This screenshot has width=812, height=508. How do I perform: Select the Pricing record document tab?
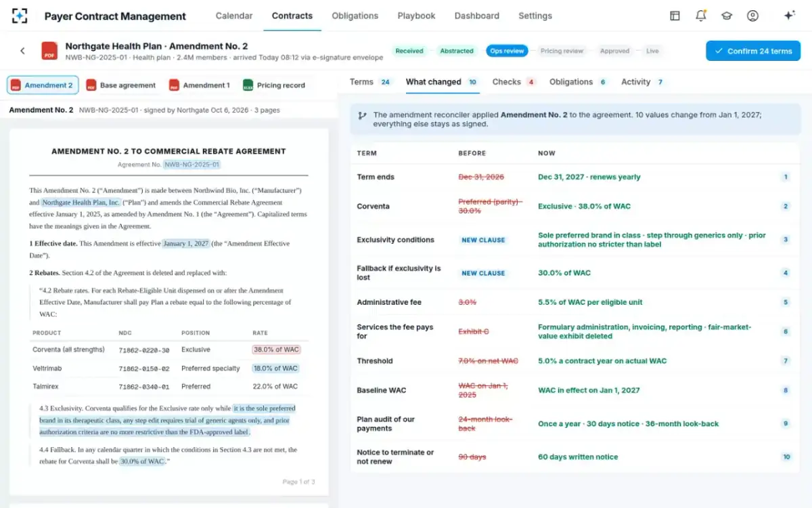[275, 85]
